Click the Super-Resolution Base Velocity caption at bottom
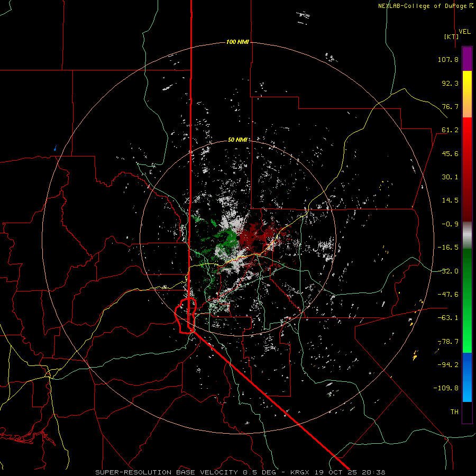 [x=241, y=472]
